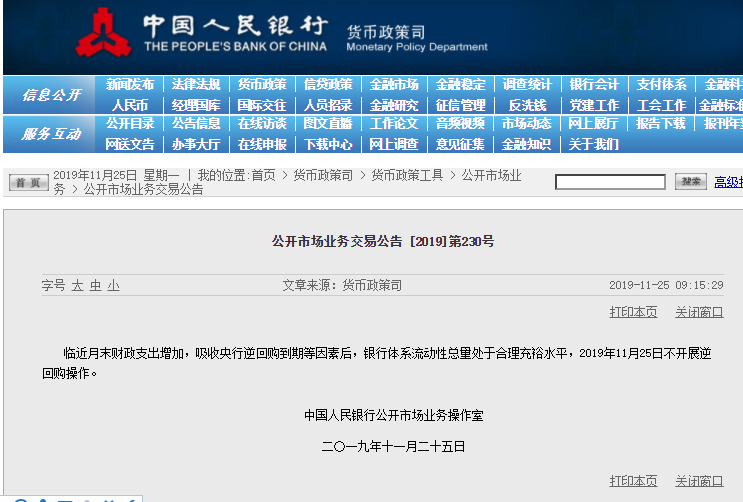Open 信贷政策 menu item
743x502 pixels.
(328, 84)
